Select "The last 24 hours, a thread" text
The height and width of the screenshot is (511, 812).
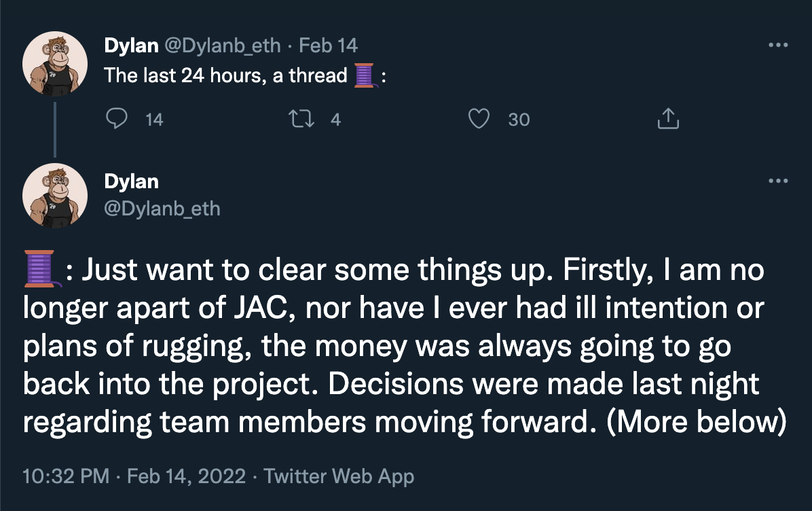pyautogui.click(x=225, y=75)
